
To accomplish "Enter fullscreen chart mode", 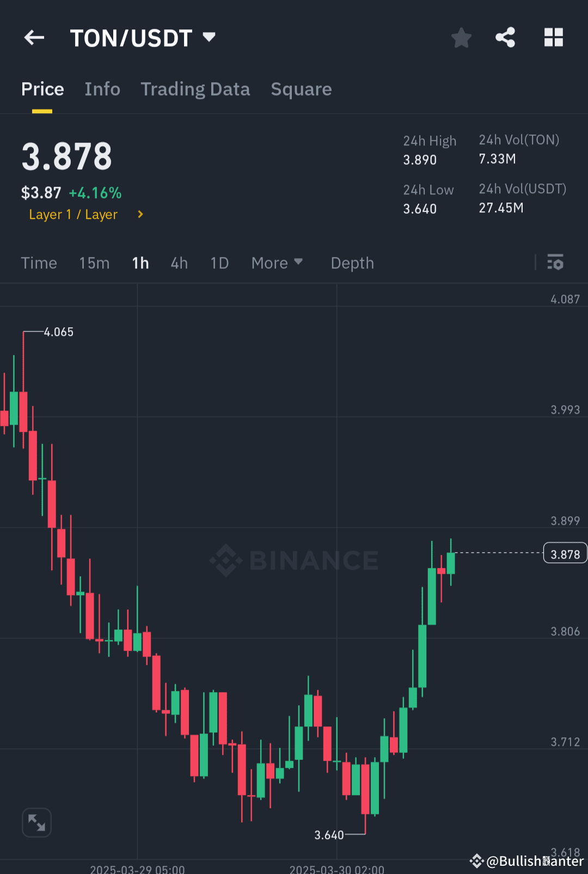I will (36, 822).
